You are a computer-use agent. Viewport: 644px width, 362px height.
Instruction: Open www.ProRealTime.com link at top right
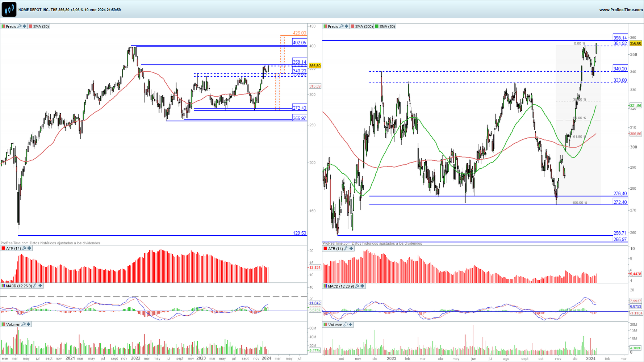point(621,10)
